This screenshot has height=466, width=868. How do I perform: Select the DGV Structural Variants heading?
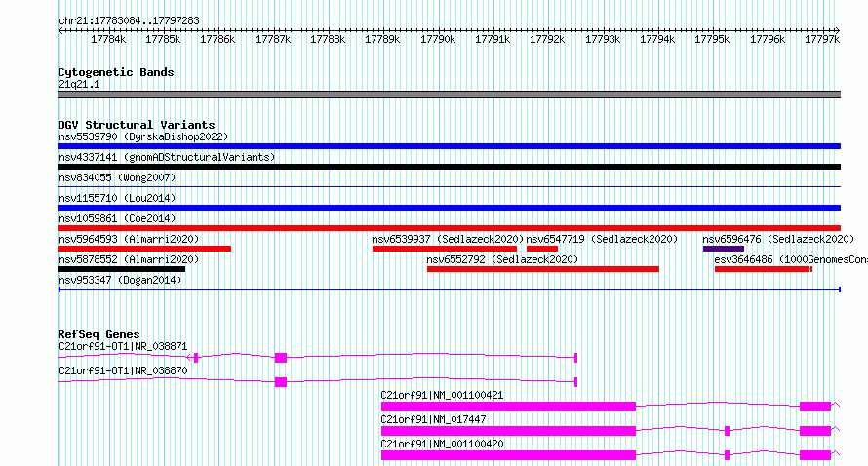click(x=137, y=125)
